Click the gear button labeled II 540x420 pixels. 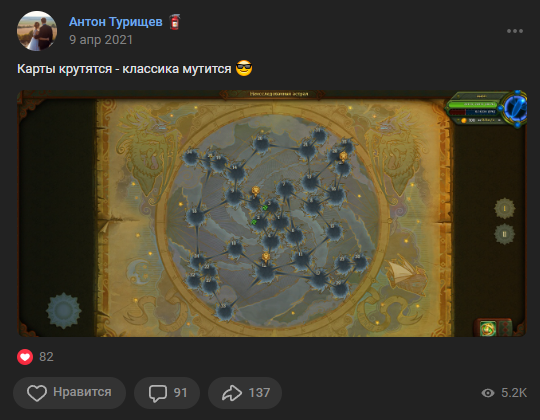(x=505, y=234)
